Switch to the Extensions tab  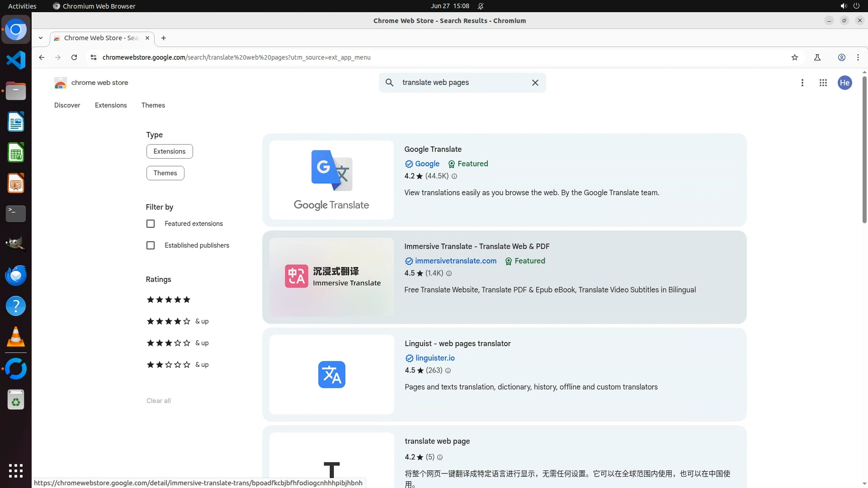point(111,105)
